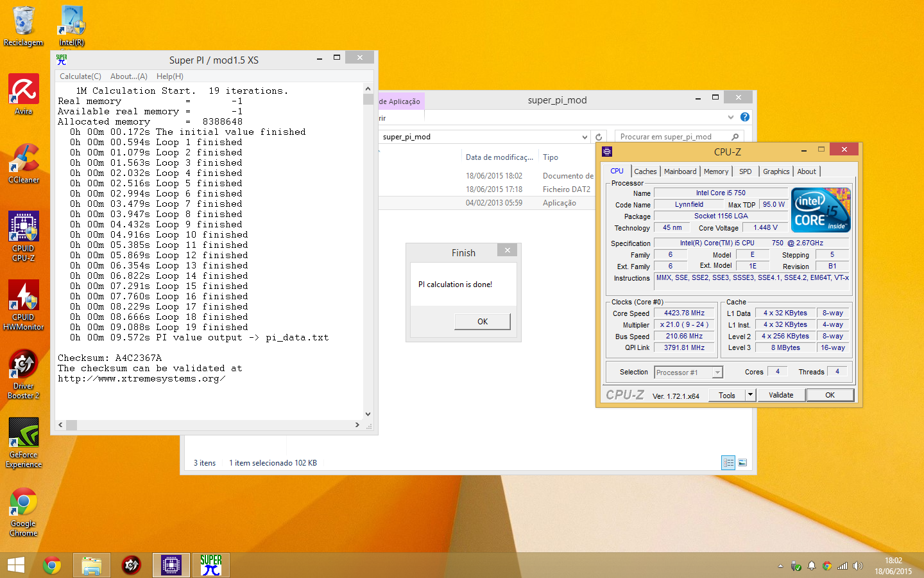This screenshot has height=578, width=924.
Task: Switch to CPU-Z in the taskbar
Action: 171,565
